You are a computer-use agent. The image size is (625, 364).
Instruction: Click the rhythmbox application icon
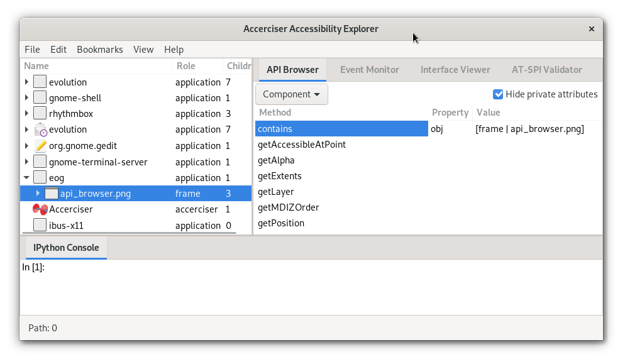click(x=40, y=114)
